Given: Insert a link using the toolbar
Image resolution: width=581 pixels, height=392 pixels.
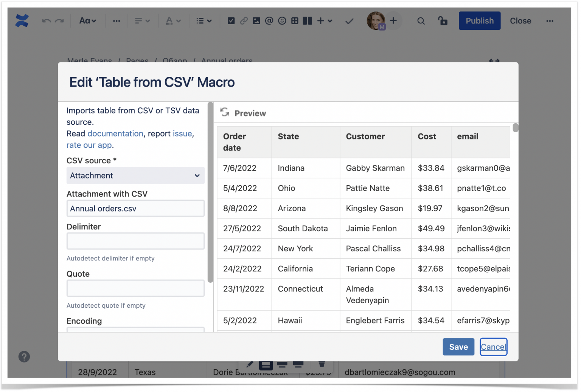Looking at the screenshot, I should pyautogui.click(x=245, y=21).
